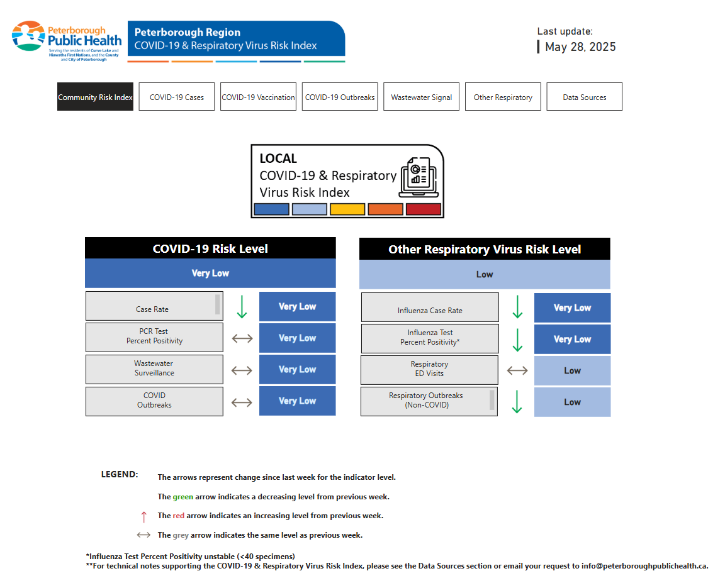Click green down arrow beside Influenza Case Rate
Image resolution: width=725 pixels, height=588 pixels.
click(517, 307)
